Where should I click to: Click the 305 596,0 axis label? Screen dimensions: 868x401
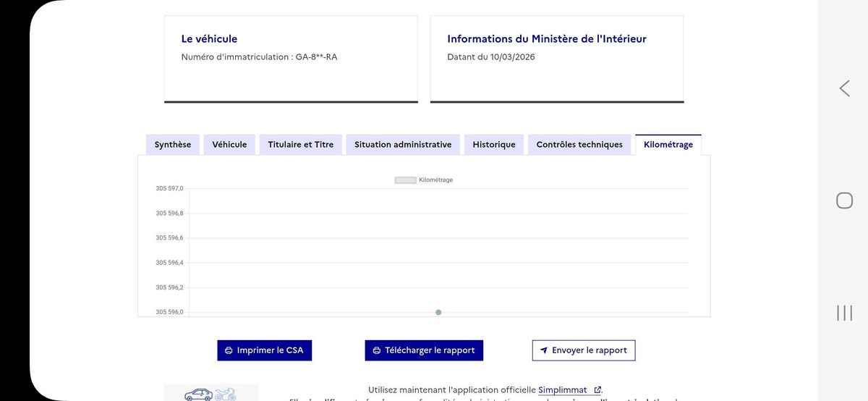point(169,312)
